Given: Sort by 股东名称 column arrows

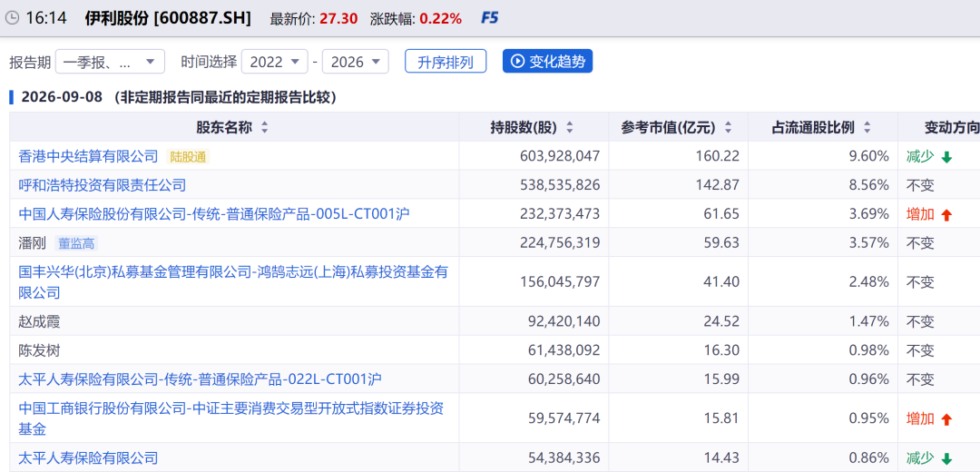Looking at the screenshot, I should coord(264,128).
